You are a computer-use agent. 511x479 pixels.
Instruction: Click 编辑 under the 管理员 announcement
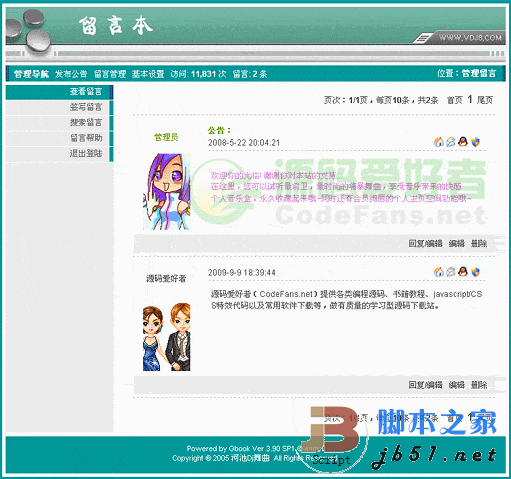[457, 244]
